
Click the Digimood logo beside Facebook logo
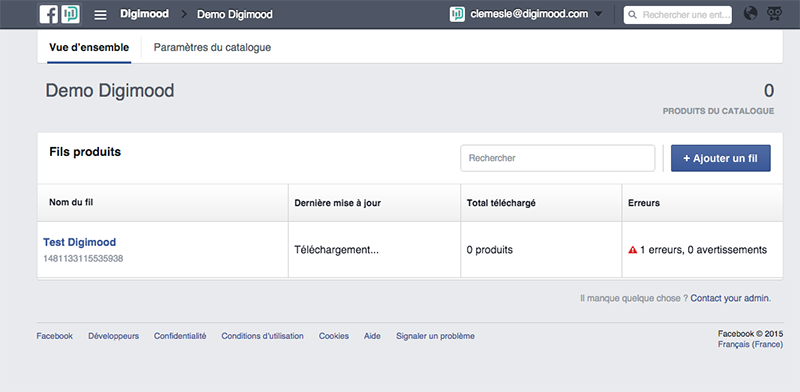coord(70,14)
